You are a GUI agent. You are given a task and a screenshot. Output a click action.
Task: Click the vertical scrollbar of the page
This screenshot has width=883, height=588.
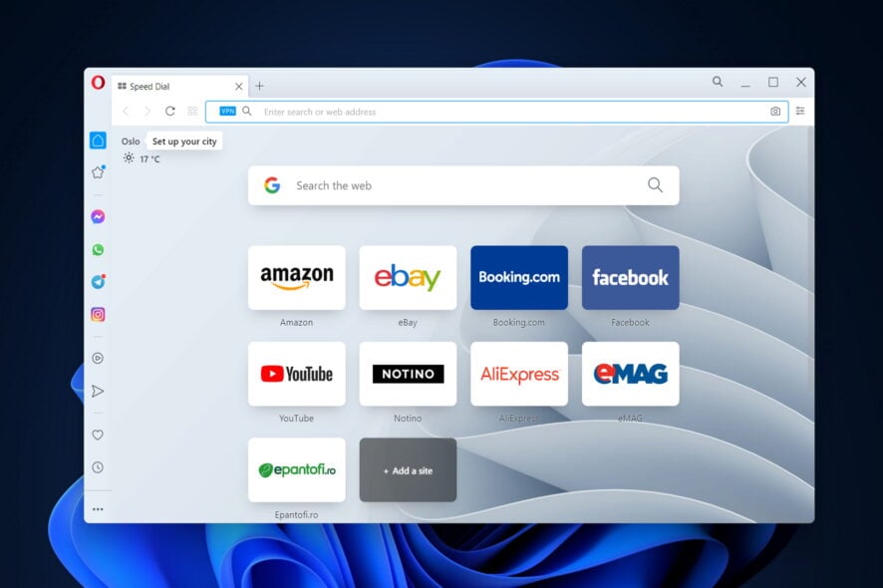pos(811,259)
